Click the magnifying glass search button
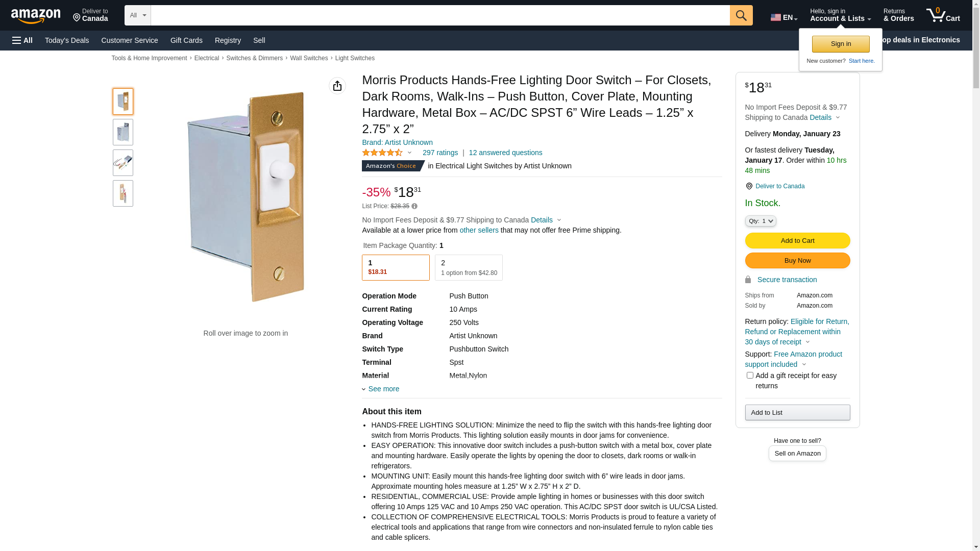 (741, 15)
